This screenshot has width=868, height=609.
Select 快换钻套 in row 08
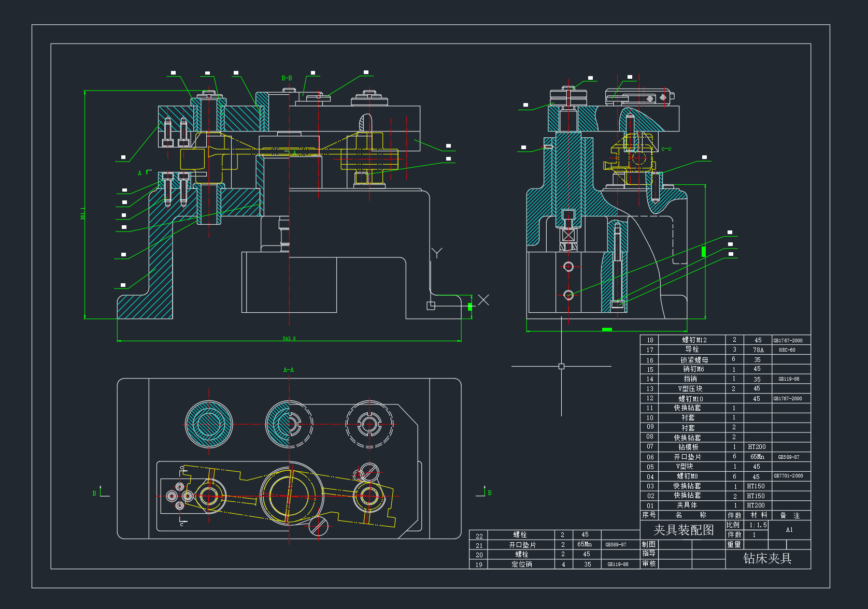tap(687, 438)
